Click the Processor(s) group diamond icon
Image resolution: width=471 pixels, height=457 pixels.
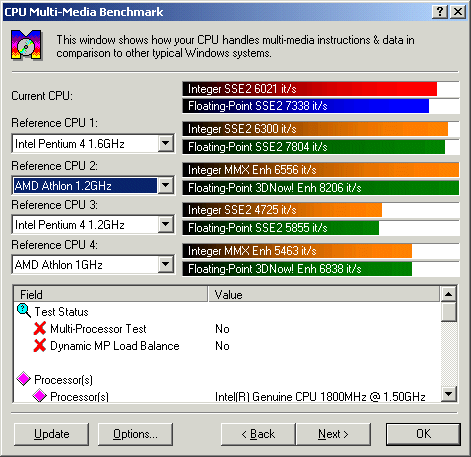click(x=24, y=379)
